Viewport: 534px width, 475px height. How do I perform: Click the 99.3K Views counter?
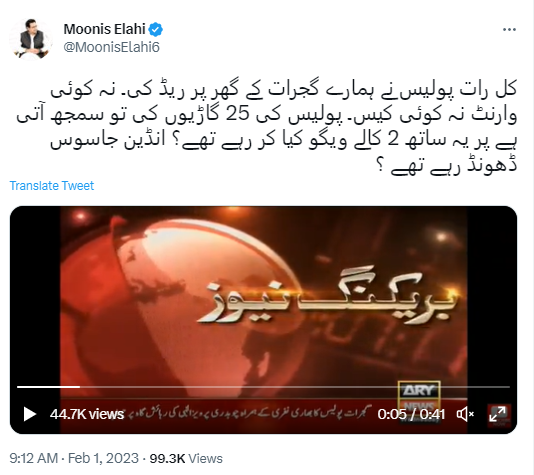point(186,458)
